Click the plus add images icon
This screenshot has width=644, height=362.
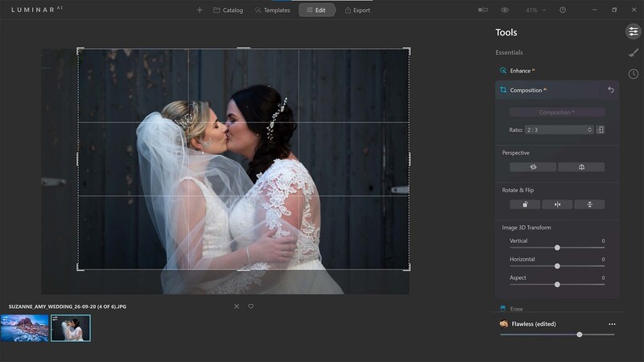pos(200,10)
